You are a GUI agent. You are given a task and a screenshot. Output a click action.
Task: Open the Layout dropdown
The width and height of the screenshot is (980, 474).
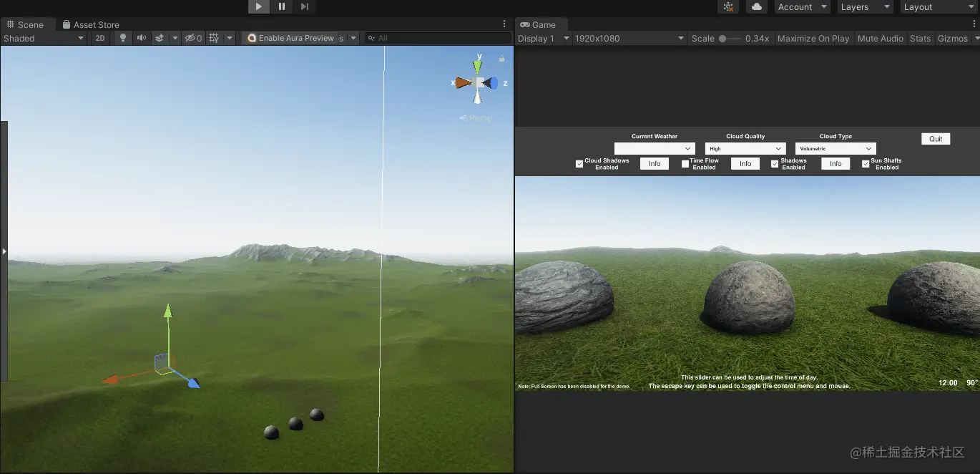click(x=938, y=6)
